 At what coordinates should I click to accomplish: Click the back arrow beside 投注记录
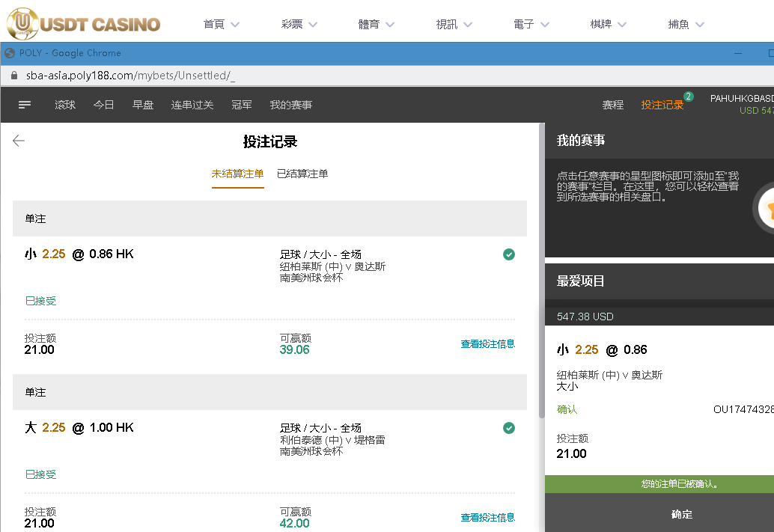(19, 141)
